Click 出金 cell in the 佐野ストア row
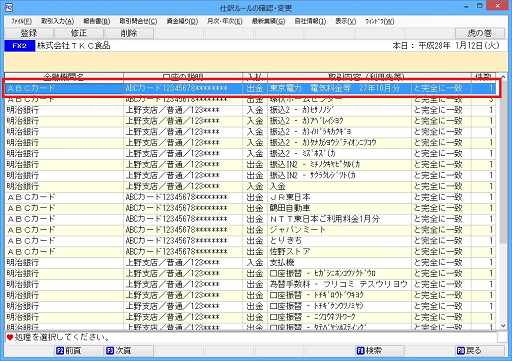This screenshot has height=361, width=512. [x=255, y=252]
